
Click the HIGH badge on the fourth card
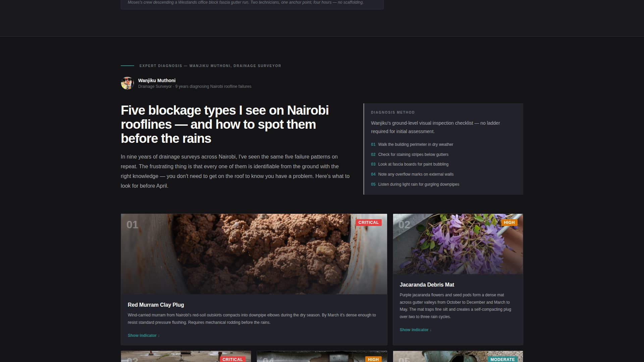373,359
